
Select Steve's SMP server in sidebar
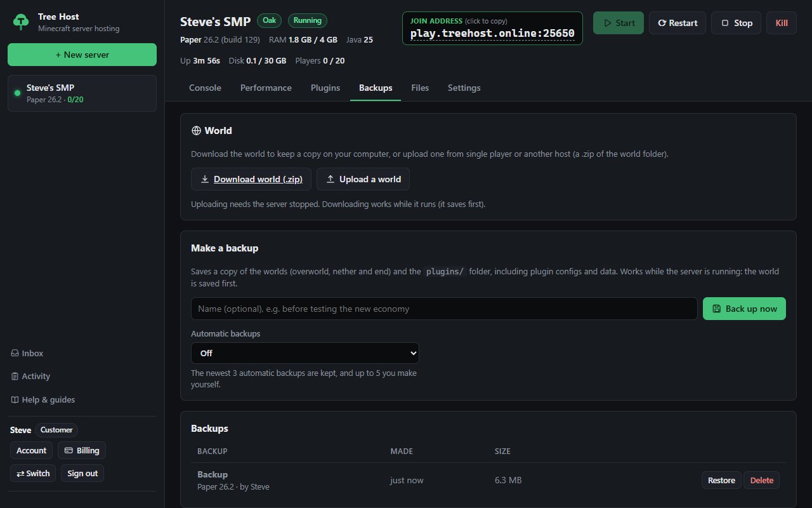point(82,93)
